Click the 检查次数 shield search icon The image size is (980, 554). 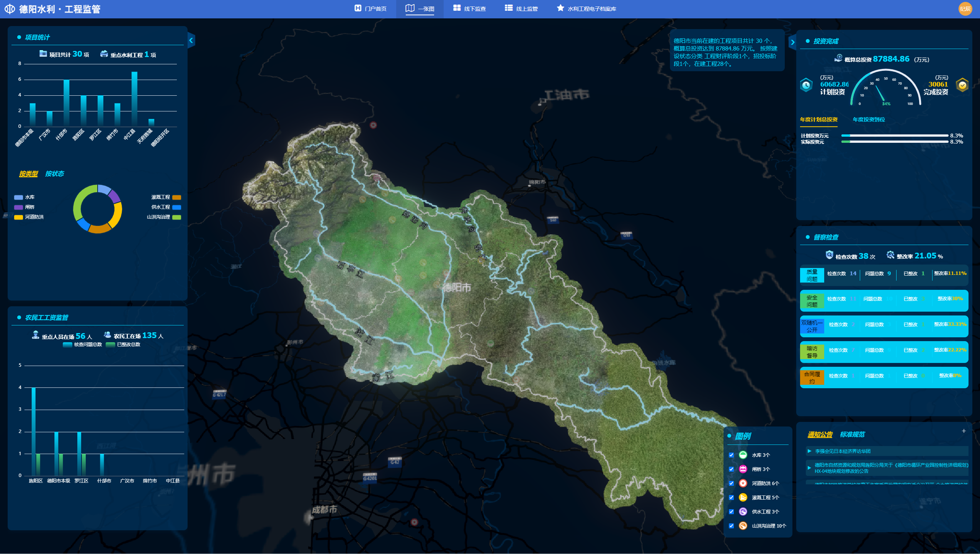click(829, 255)
